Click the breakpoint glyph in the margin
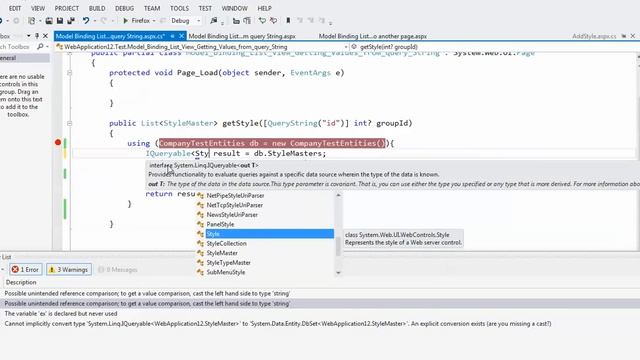 tap(58, 142)
